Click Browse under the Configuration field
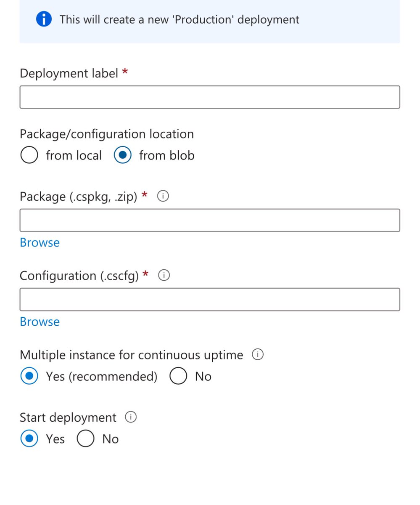The width and height of the screenshot is (420, 505). pos(40,322)
